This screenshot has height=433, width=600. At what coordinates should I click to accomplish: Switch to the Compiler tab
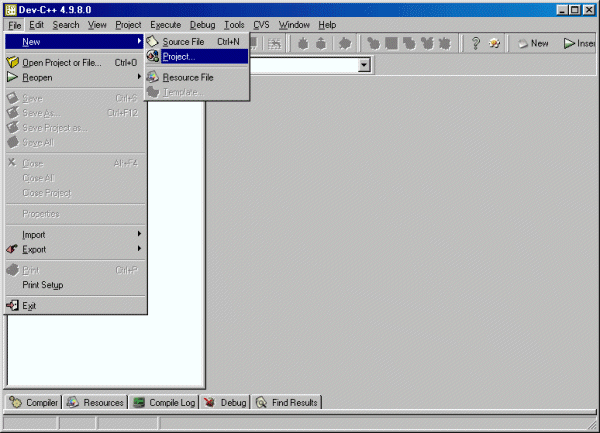pyautogui.click(x=34, y=402)
